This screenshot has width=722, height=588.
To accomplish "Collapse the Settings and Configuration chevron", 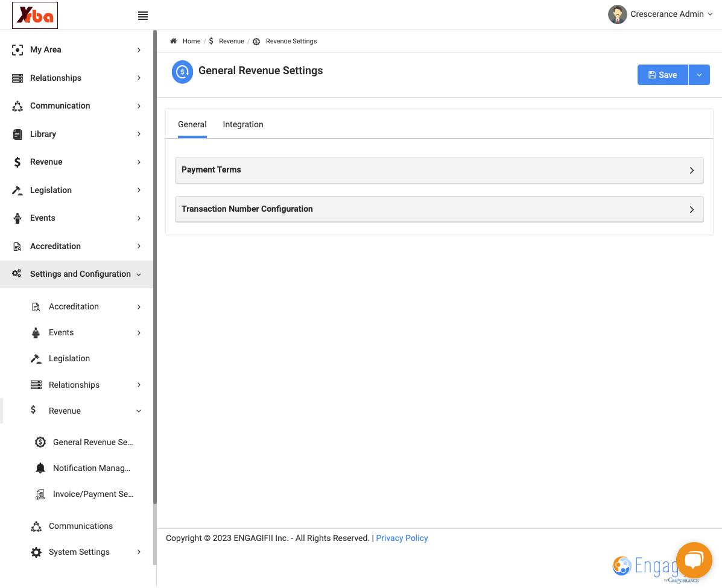I will click(139, 274).
